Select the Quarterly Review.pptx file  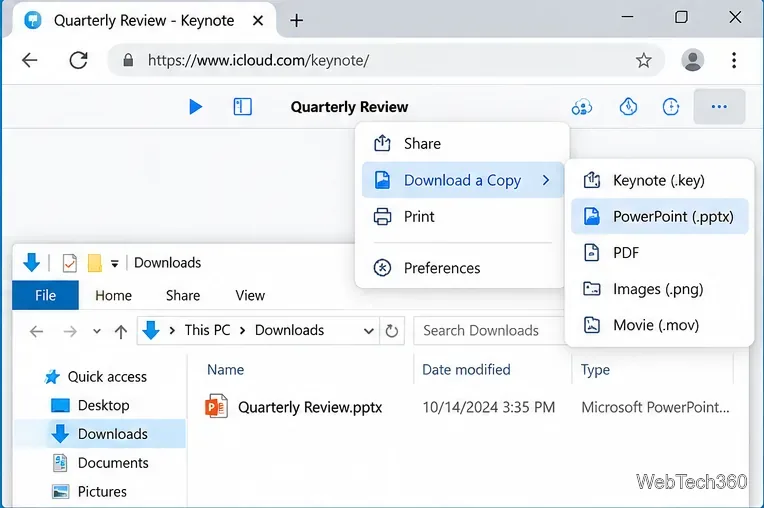tap(310, 407)
